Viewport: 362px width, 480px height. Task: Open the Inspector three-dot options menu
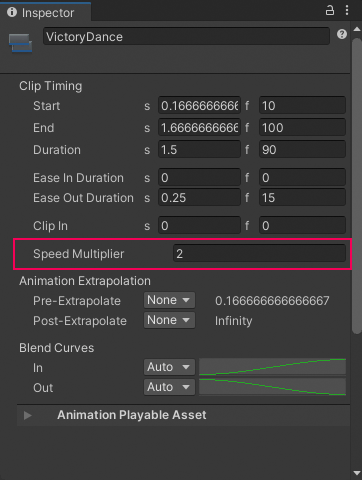[x=347, y=11]
